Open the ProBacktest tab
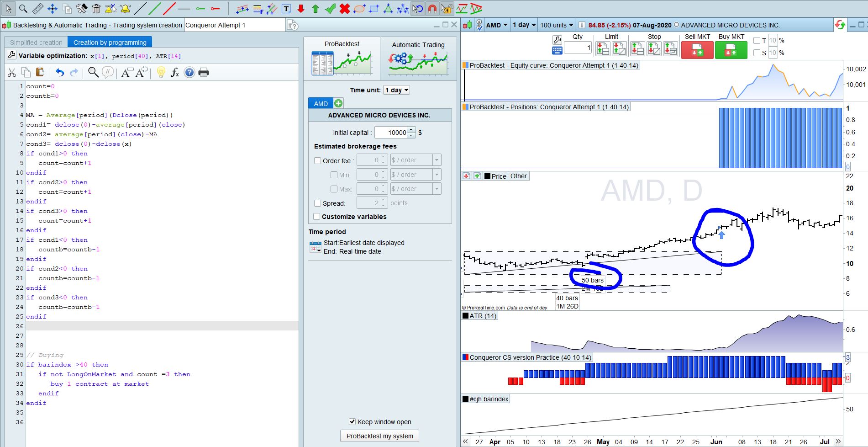 tap(342, 59)
